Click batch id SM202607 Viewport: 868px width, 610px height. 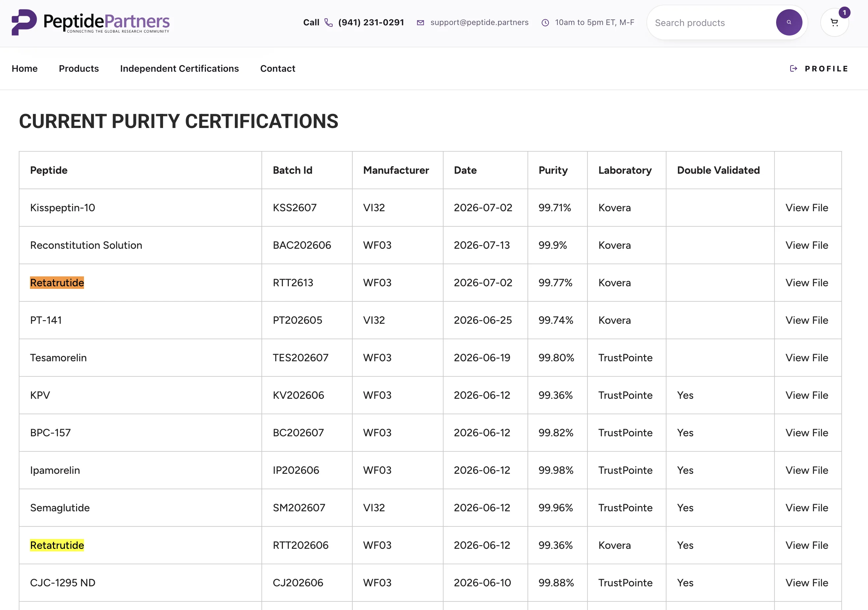click(x=299, y=507)
